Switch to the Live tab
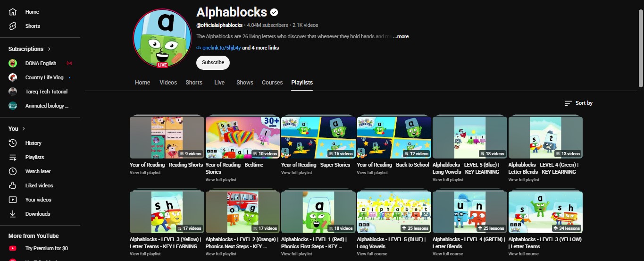 click(x=219, y=83)
